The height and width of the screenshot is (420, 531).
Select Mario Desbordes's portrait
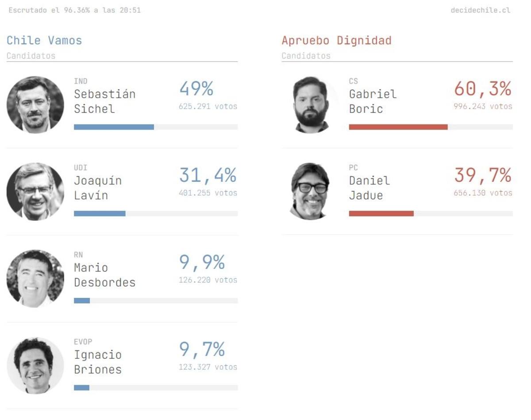[x=35, y=278]
